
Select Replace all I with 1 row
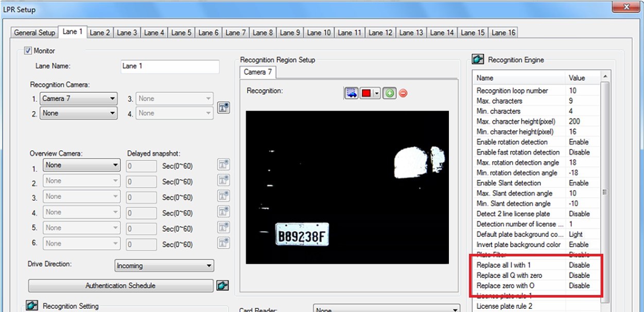(536, 265)
